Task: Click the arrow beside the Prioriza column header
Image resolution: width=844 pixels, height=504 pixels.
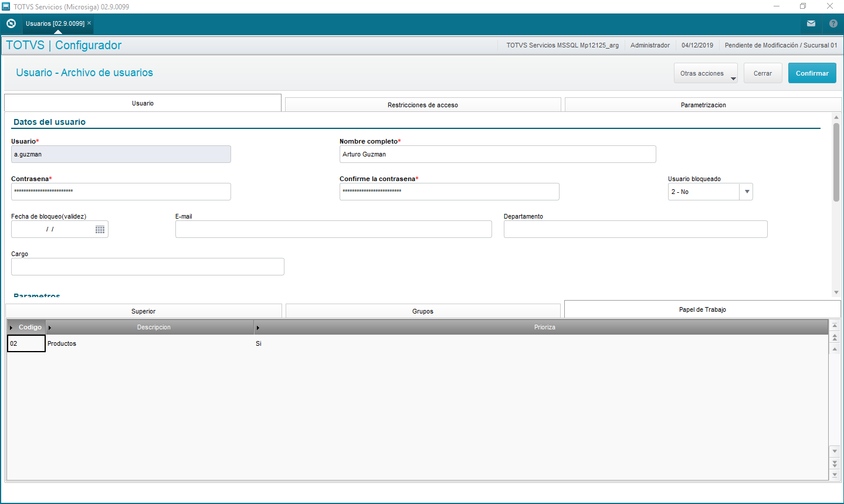Action: [x=257, y=328]
